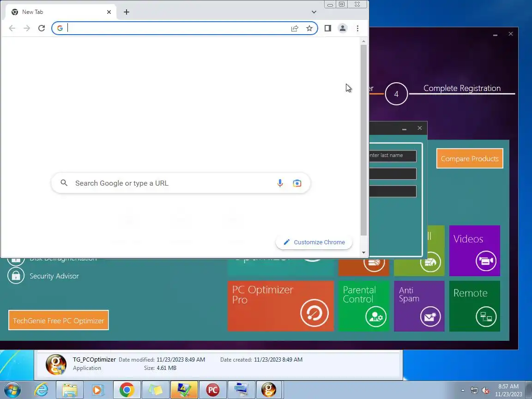
Task: Click Chrome scrollbar down arrow
Action: (x=363, y=253)
